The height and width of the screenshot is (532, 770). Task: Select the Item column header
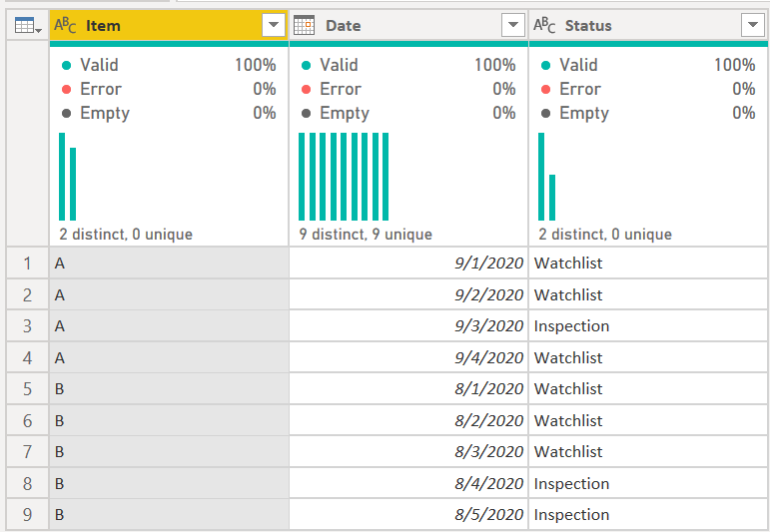point(169,25)
